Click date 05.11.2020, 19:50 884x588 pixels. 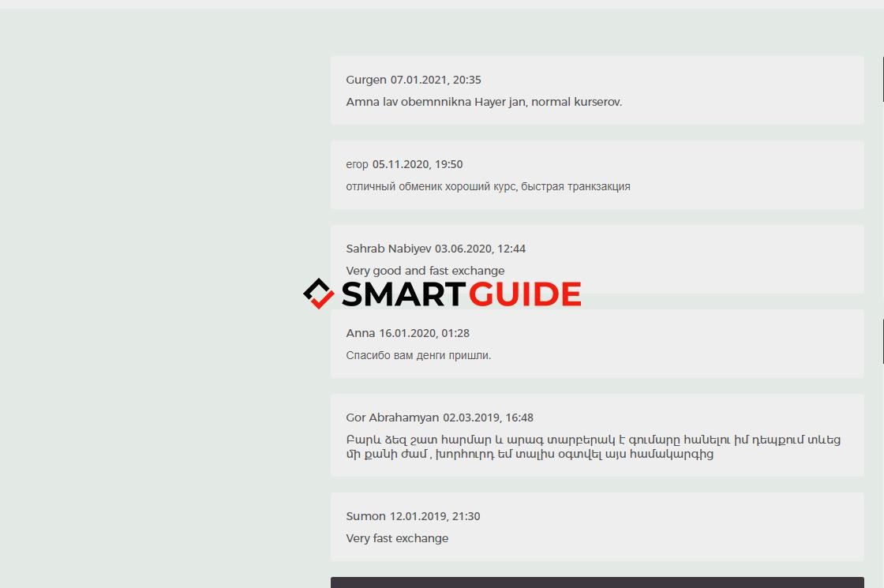pyautogui.click(x=418, y=165)
